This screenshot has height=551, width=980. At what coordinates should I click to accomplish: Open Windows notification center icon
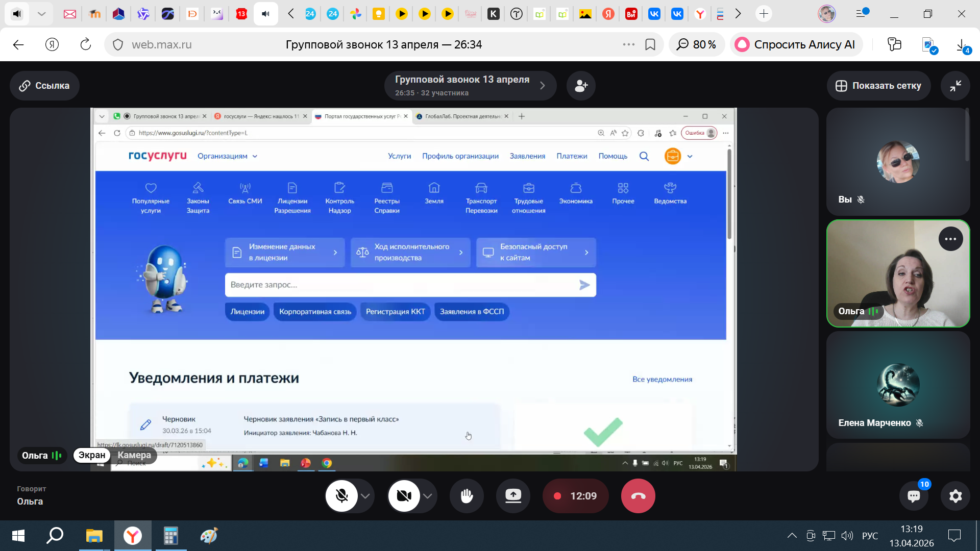click(x=954, y=536)
